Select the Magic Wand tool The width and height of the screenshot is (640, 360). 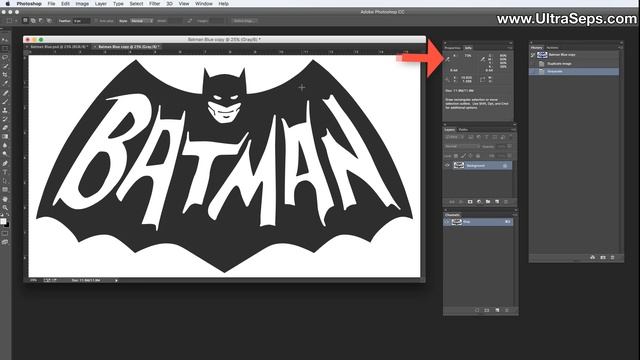click(5, 66)
